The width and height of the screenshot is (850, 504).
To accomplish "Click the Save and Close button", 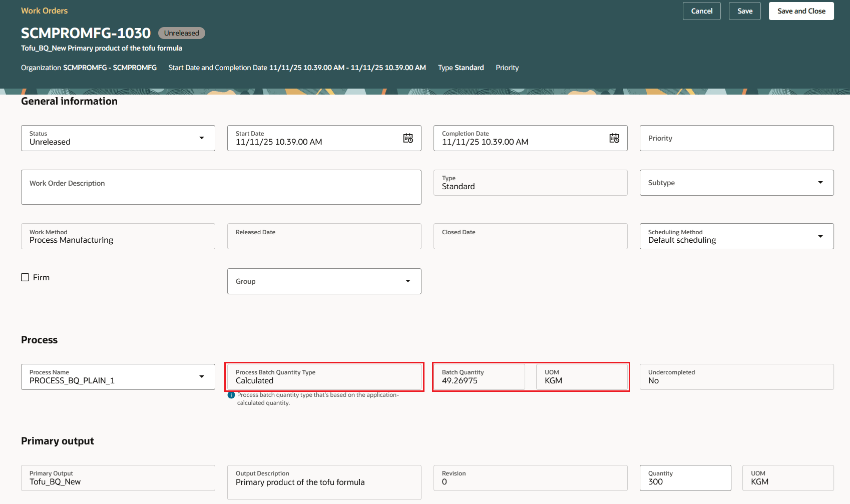I will pos(801,11).
